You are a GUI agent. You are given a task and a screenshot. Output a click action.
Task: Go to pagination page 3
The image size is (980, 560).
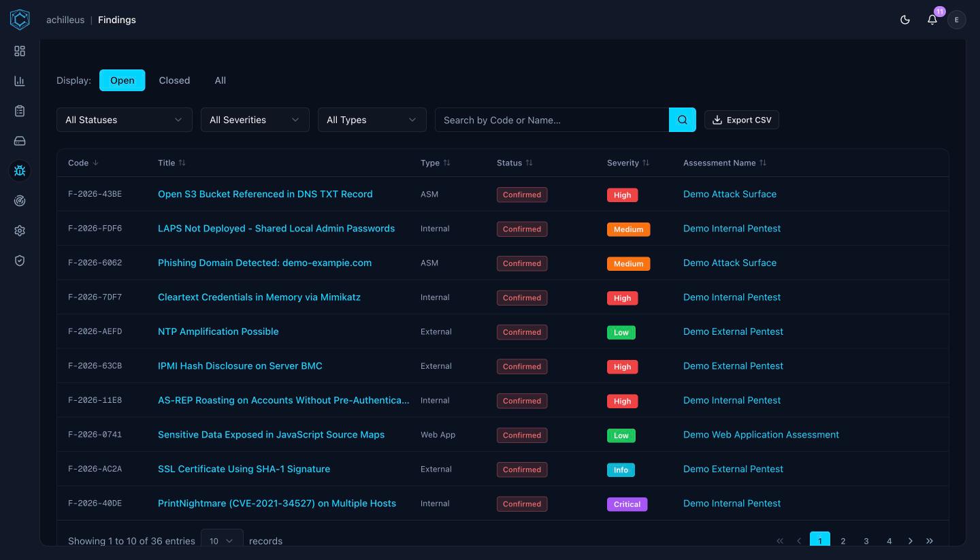pyautogui.click(x=866, y=540)
